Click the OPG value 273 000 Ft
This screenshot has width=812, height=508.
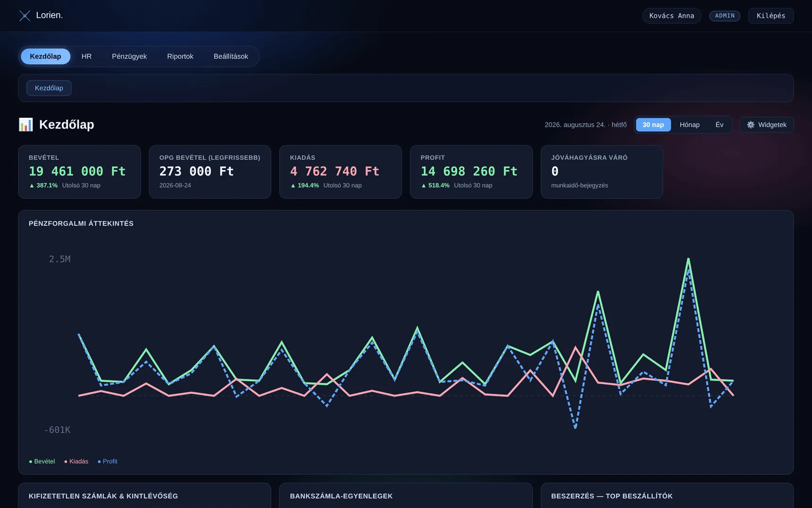tap(196, 171)
